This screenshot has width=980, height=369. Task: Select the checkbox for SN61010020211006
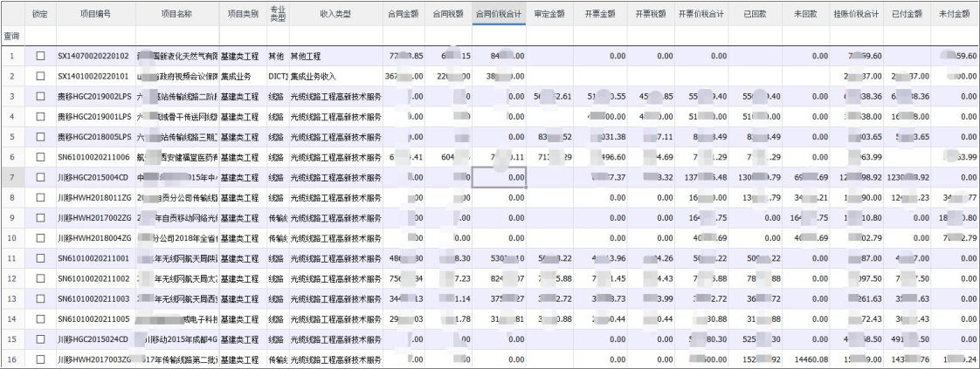coord(41,157)
